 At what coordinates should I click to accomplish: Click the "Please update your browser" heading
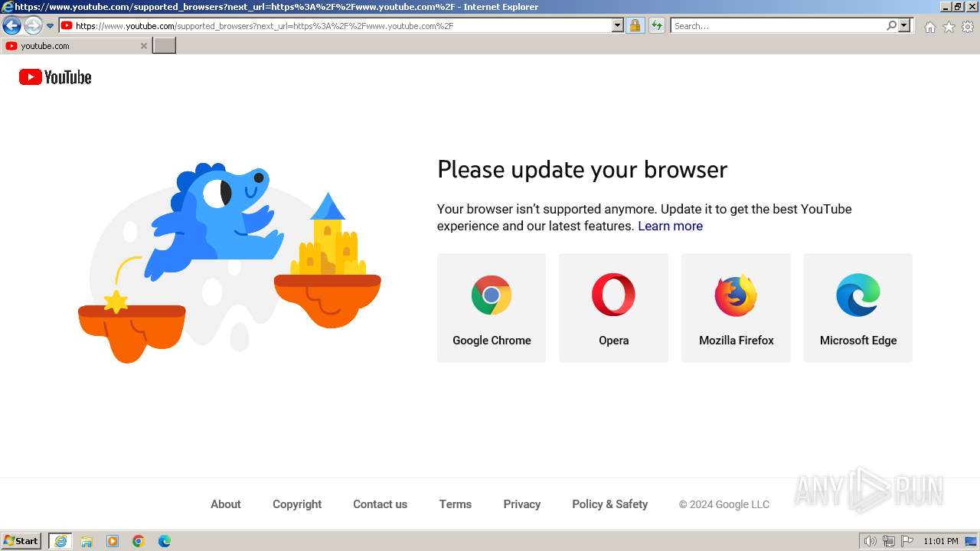[x=582, y=169]
